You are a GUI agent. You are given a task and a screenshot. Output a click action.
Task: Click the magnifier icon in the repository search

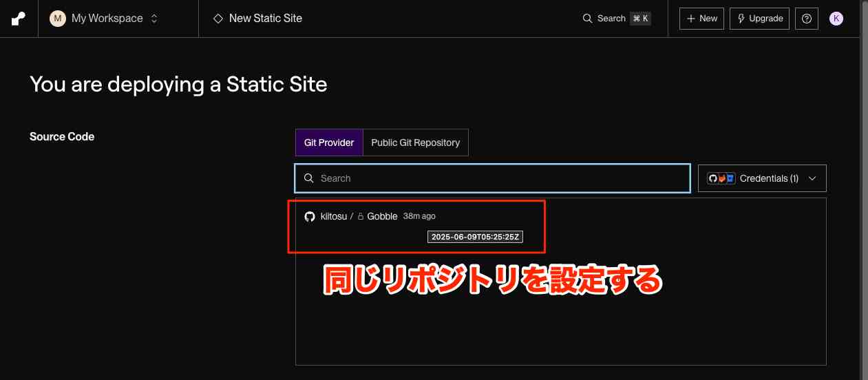point(309,178)
